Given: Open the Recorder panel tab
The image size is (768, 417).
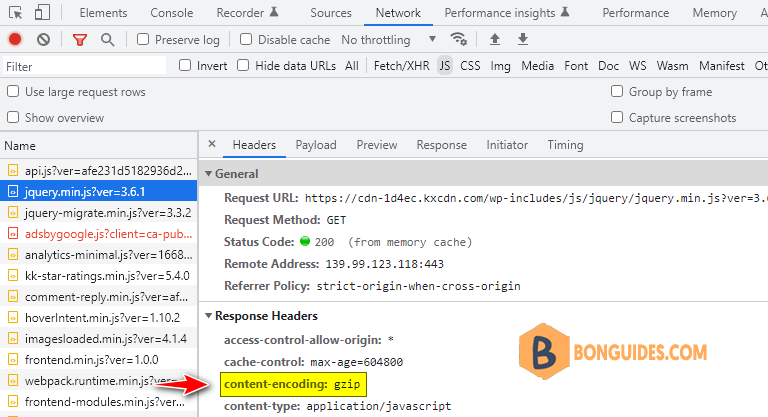Looking at the screenshot, I should point(247,13).
